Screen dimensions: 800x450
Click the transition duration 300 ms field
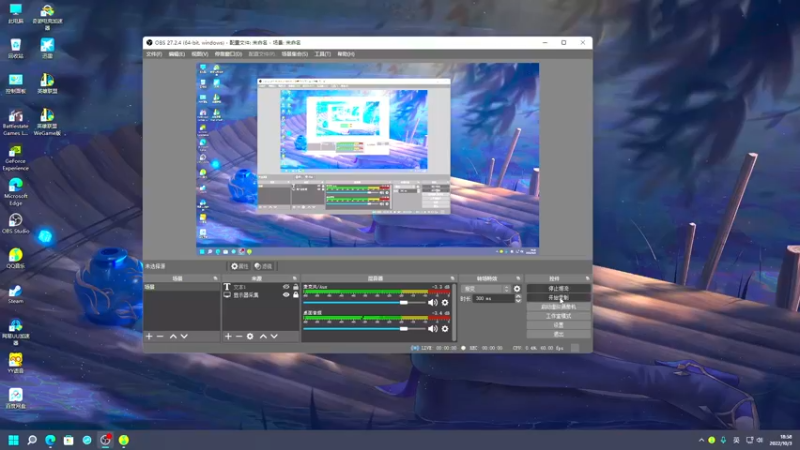(493, 298)
